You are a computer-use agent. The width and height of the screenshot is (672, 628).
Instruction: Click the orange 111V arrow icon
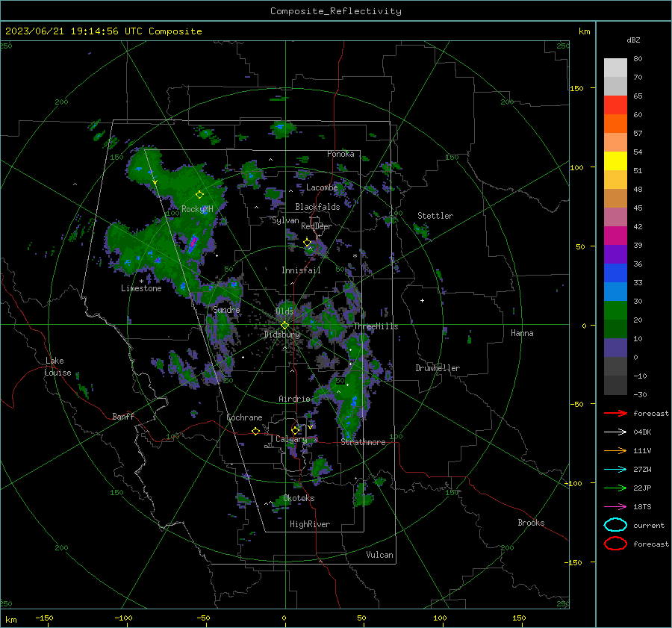click(x=615, y=450)
